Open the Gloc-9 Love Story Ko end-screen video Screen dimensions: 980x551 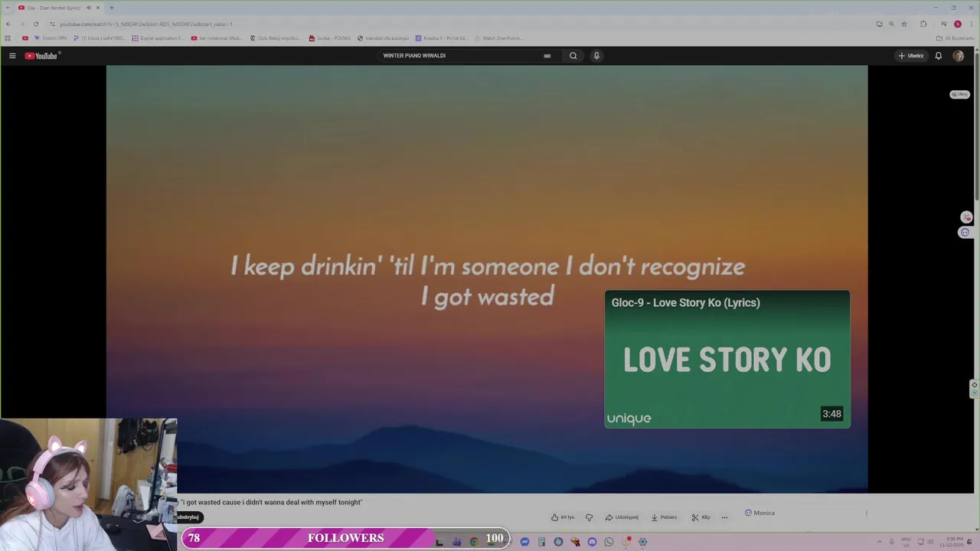727,358
